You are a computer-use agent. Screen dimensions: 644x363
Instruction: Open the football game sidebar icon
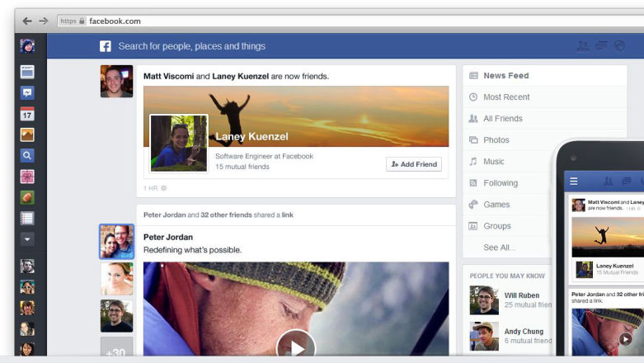[27, 198]
